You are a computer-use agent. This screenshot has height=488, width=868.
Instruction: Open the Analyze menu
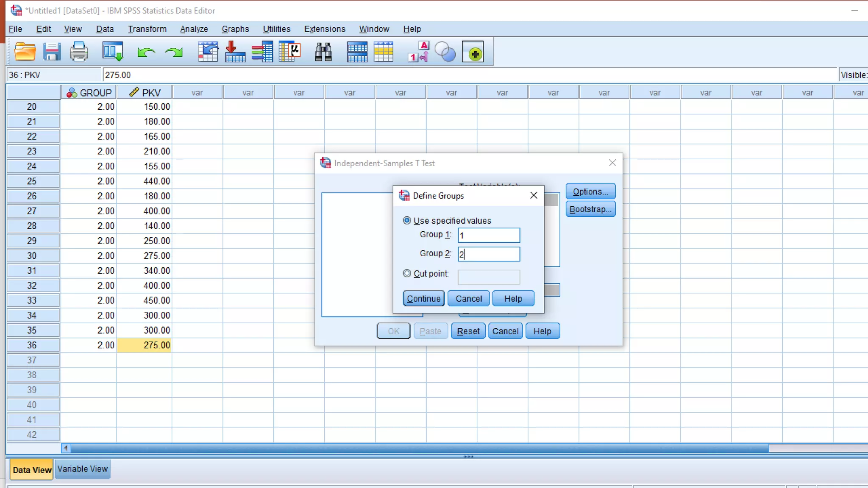tap(194, 29)
